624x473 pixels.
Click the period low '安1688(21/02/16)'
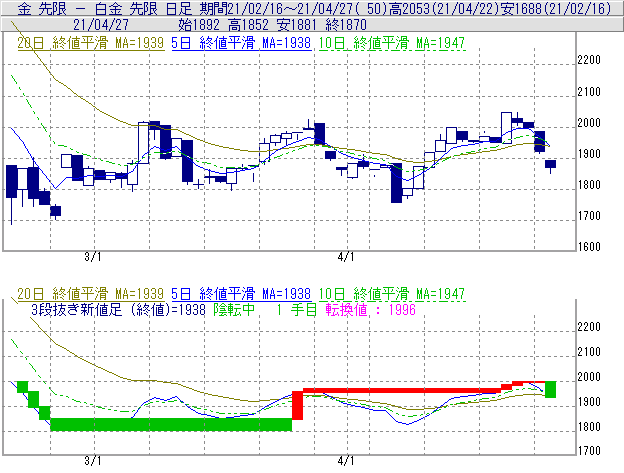[x=555, y=8]
